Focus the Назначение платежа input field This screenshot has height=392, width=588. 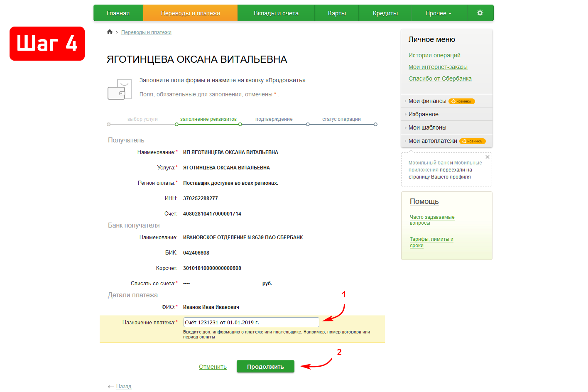(251, 322)
